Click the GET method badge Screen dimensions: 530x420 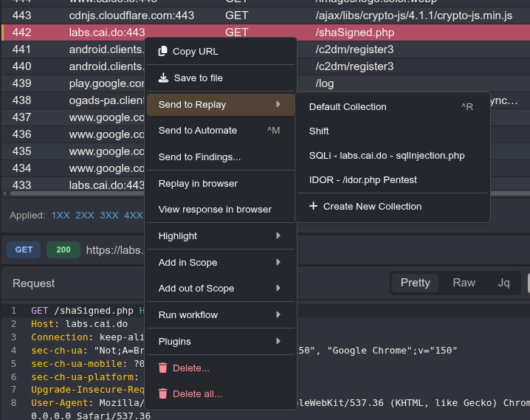24,249
